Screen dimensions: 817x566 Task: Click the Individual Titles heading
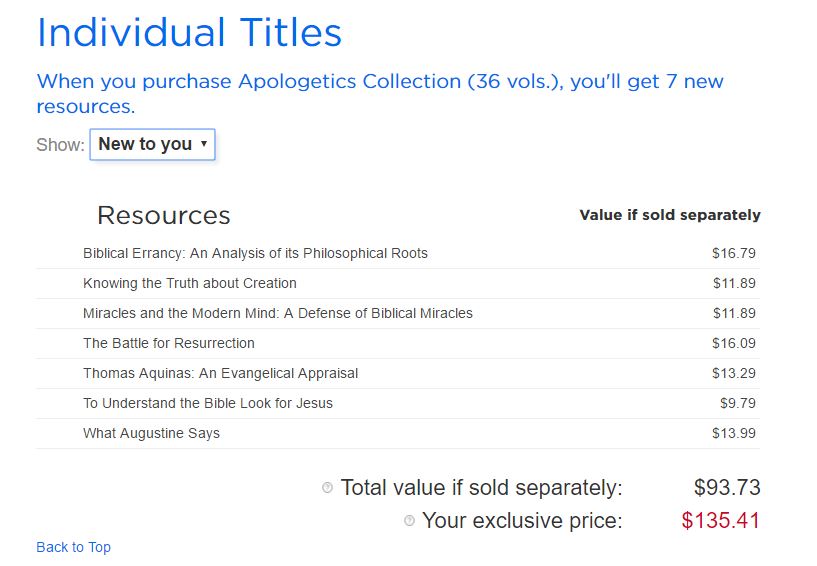pyautogui.click(x=189, y=33)
